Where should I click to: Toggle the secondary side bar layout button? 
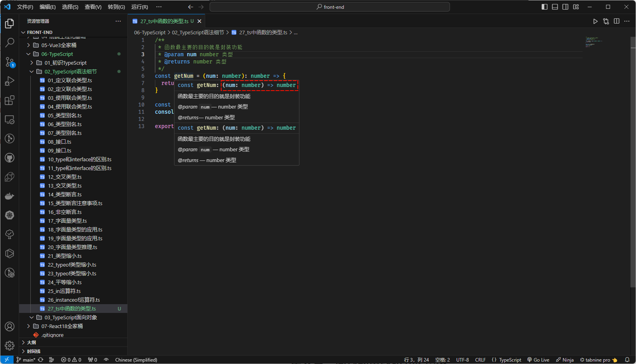(565, 7)
